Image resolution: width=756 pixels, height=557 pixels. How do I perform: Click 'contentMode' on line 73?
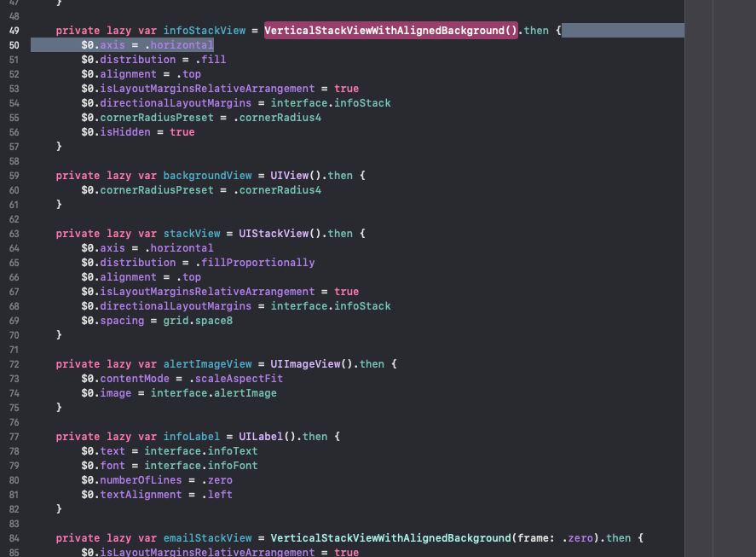(x=135, y=378)
